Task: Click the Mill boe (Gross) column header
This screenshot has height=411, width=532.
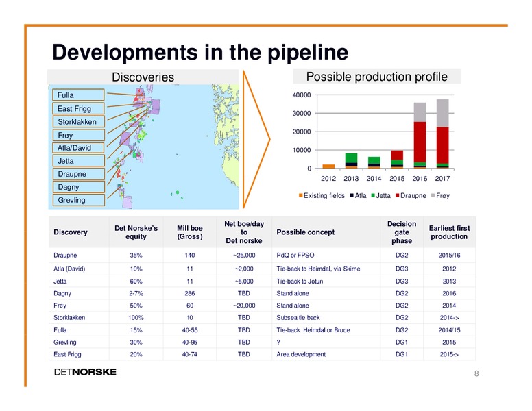Action: pyautogui.click(x=190, y=232)
